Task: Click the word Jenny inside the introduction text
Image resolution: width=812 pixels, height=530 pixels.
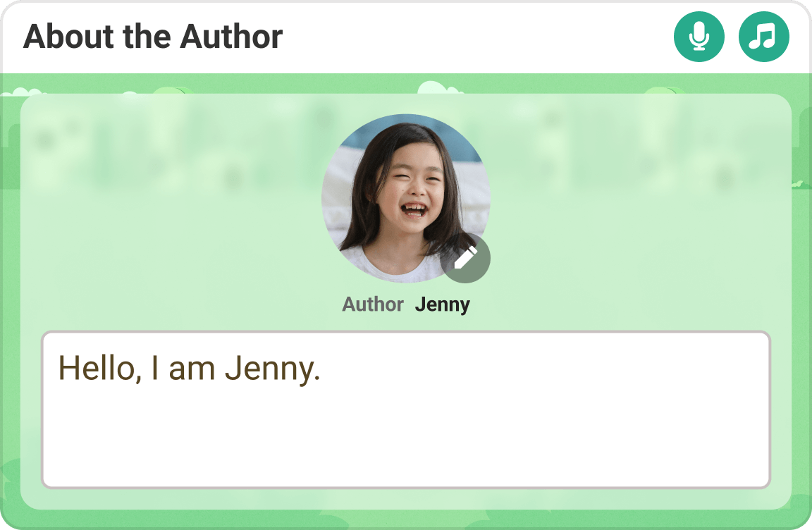Action: (x=269, y=369)
